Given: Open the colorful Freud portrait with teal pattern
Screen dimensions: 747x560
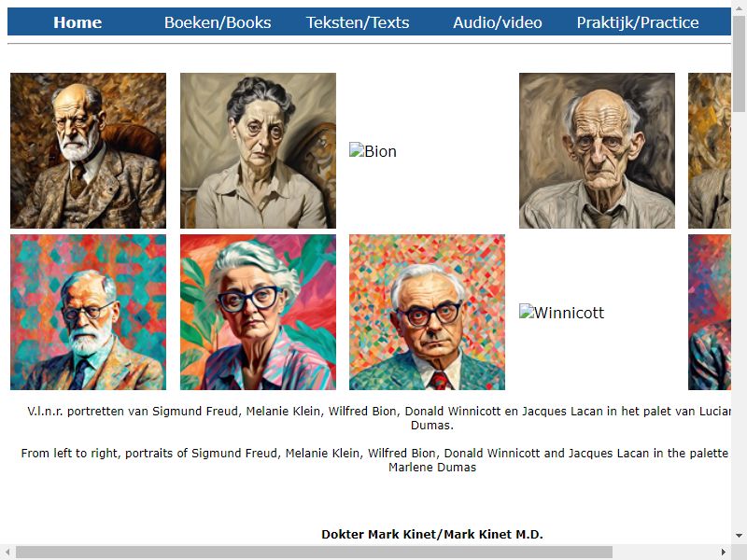Looking at the screenshot, I should pyautogui.click(x=88, y=312).
